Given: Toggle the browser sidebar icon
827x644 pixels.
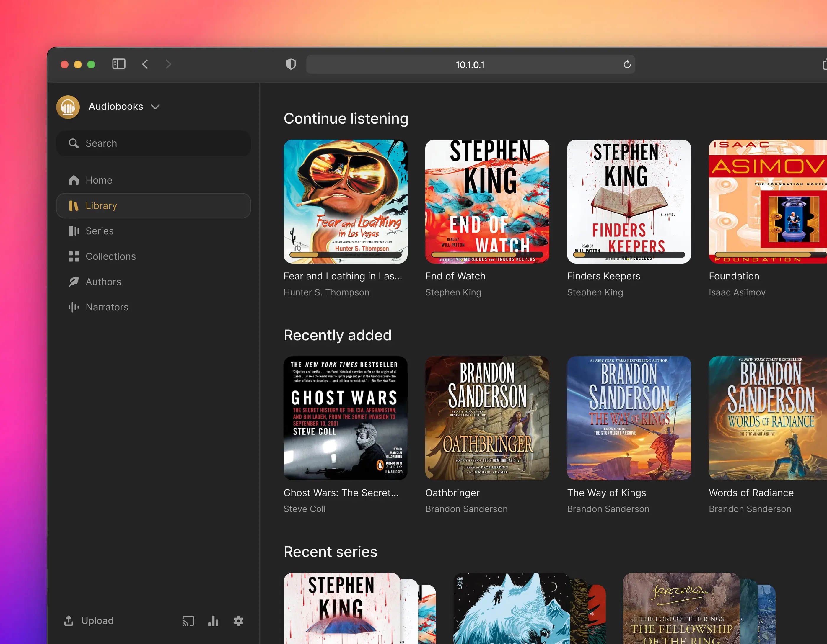Looking at the screenshot, I should coord(119,64).
